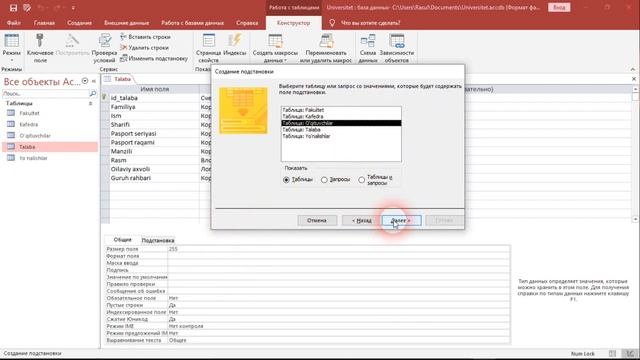Click in navigation pane search box

[x=45, y=93]
